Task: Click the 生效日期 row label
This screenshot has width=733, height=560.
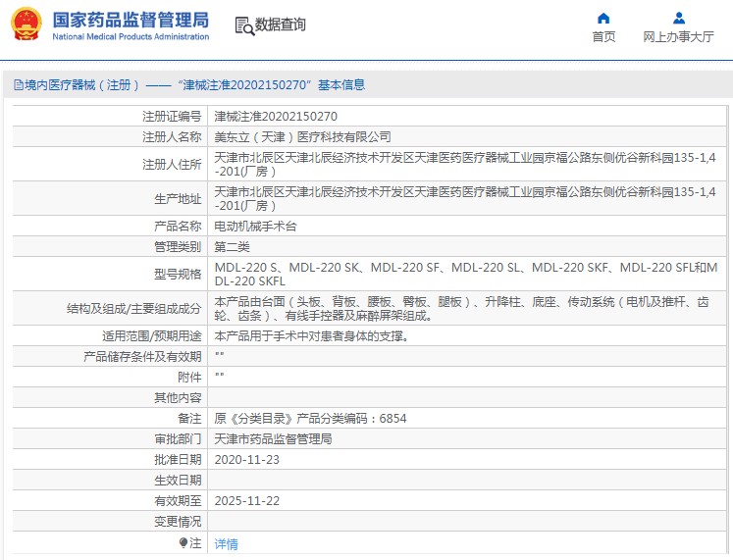Action: (178, 481)
